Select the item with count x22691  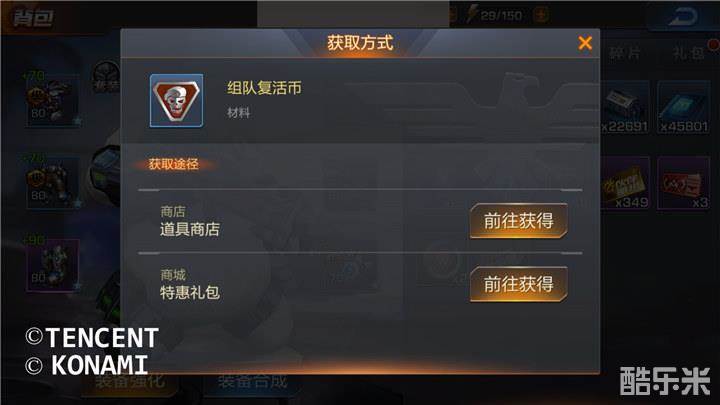coord(625,107)
